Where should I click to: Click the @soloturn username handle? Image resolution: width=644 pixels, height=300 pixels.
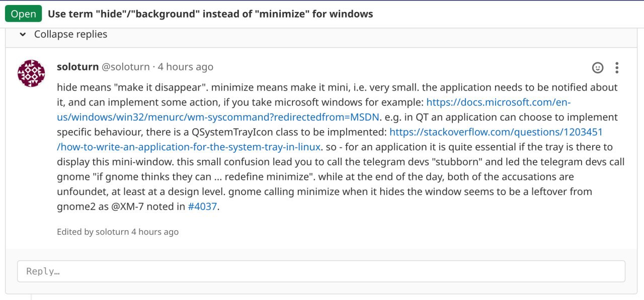pyautogui.click(x=126, y=67)
